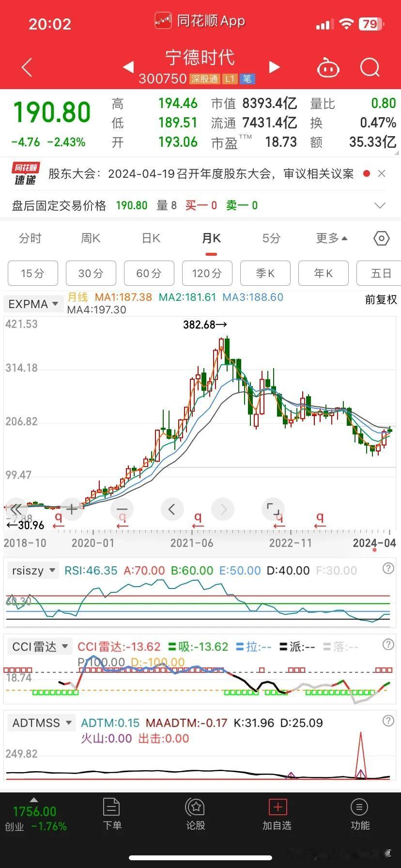Image resolution: width=401 pixels, height=868 pixels.
Task: Zoom in chart with plus icon
Action: pyautogui.click(x=72, y=509)
